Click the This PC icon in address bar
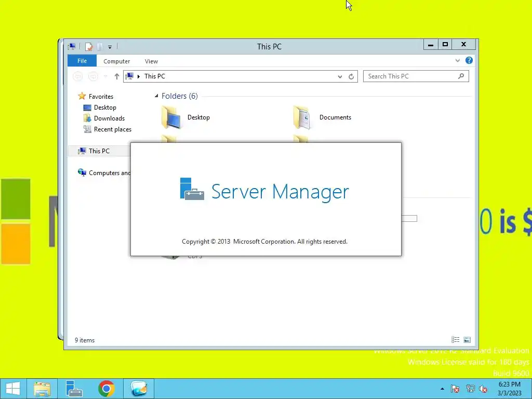 coord(129,76)
